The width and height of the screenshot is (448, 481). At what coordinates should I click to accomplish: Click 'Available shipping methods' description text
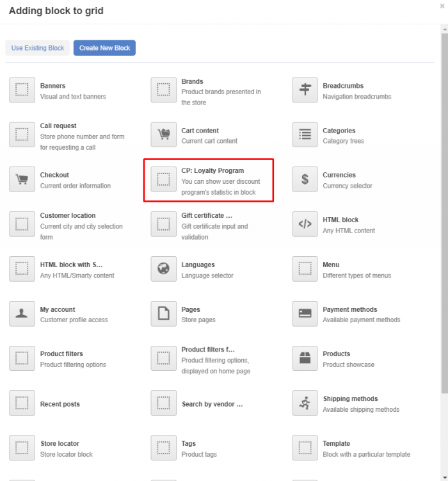point(361,409)
